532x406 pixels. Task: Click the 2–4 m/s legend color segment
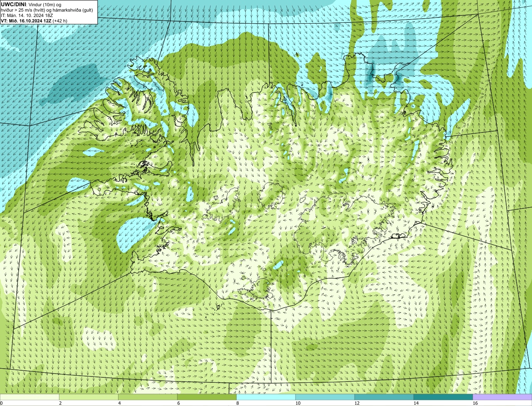[89, 397]
